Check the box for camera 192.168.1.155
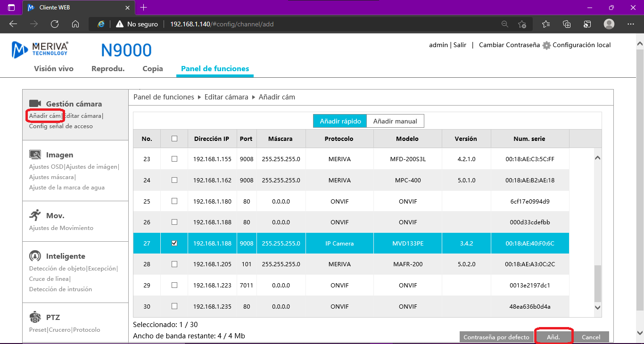The image size is (644, 344). (x=174, y=159)
